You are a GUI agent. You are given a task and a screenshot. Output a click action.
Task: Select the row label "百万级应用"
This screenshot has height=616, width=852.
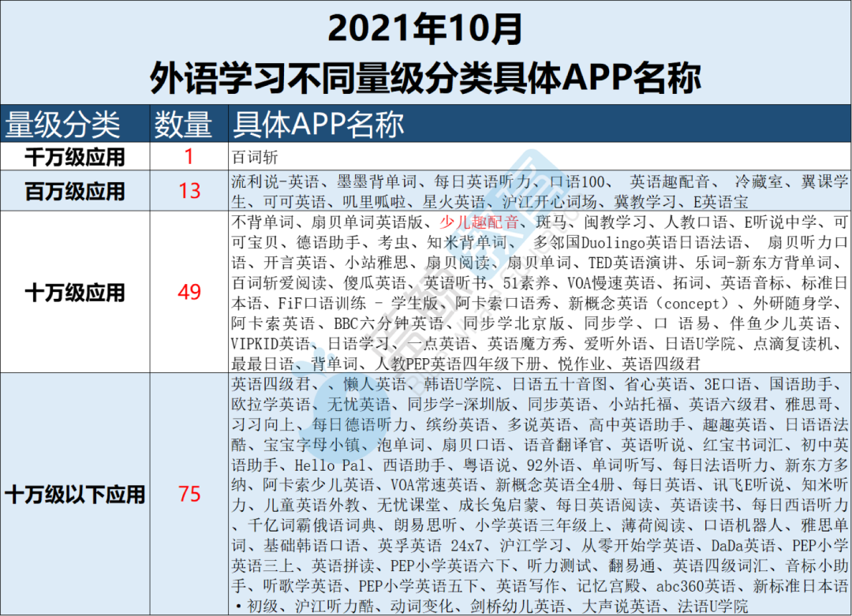point(75,191)
